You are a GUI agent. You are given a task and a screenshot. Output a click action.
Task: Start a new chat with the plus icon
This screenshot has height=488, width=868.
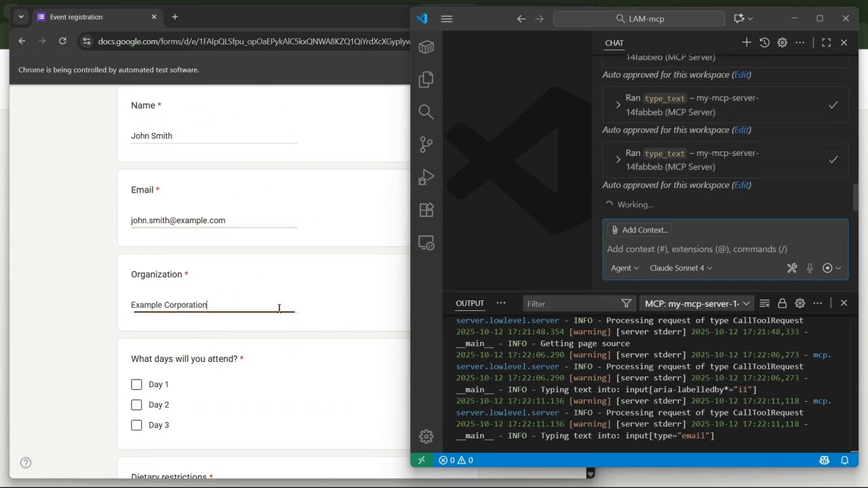[747, 43]
